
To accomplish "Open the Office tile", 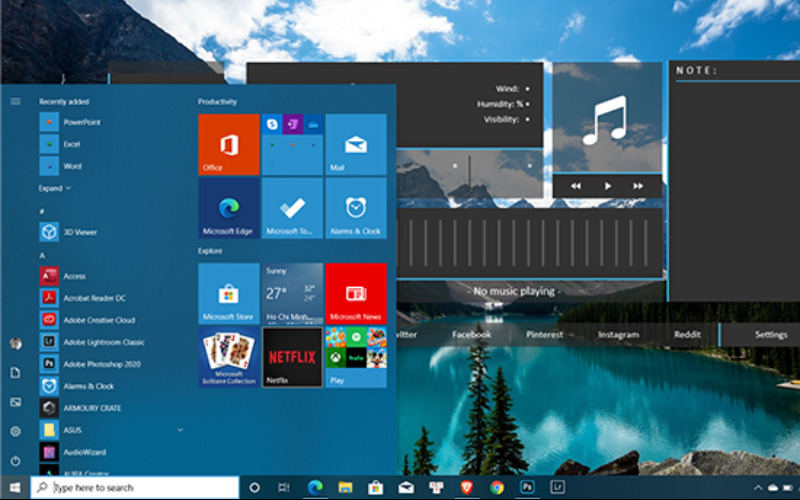I will [x=229, y=144].
